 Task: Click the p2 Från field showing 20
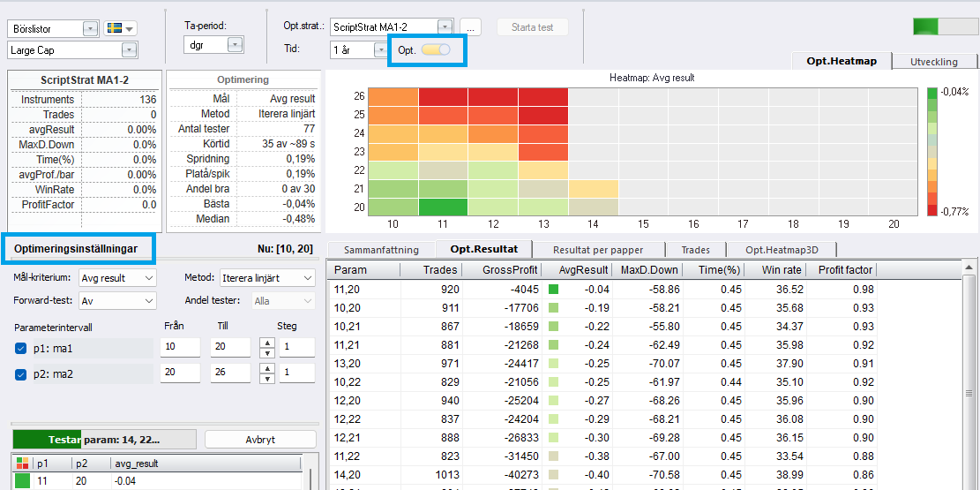[x=180, y=373]
